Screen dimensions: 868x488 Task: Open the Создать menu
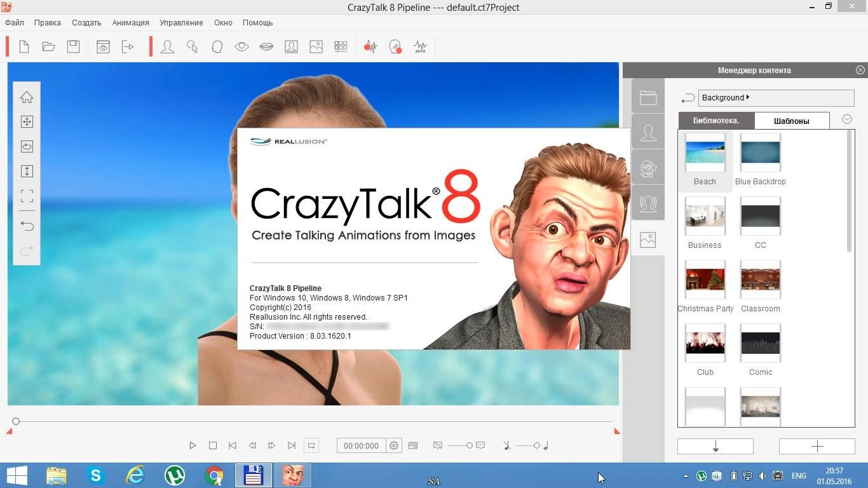click(x=86, y=22)
